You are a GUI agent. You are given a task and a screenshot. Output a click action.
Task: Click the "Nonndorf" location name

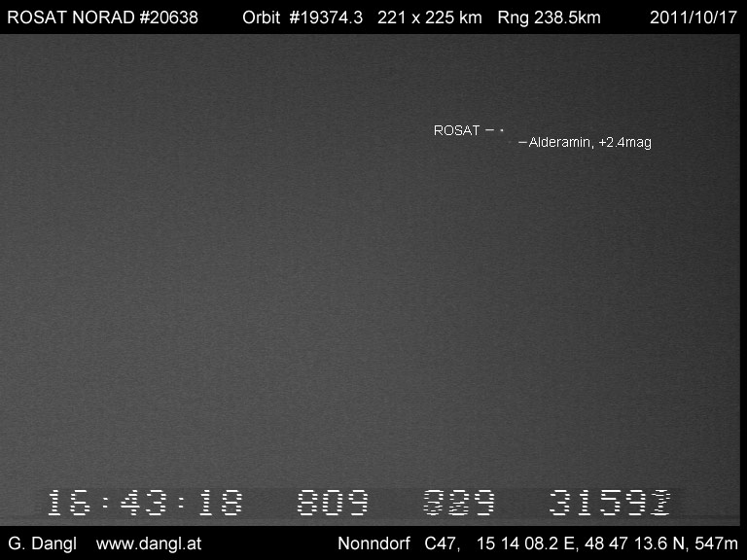[x=373, y=543]
